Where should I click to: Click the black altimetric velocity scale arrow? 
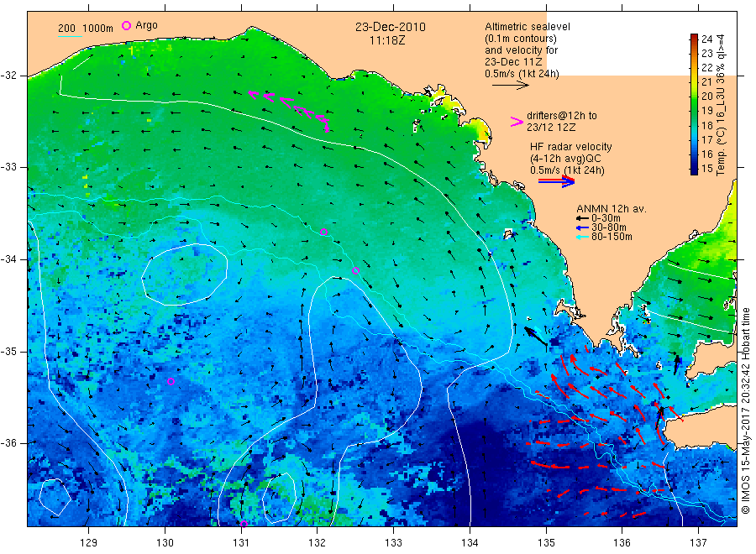pos(510,86)
